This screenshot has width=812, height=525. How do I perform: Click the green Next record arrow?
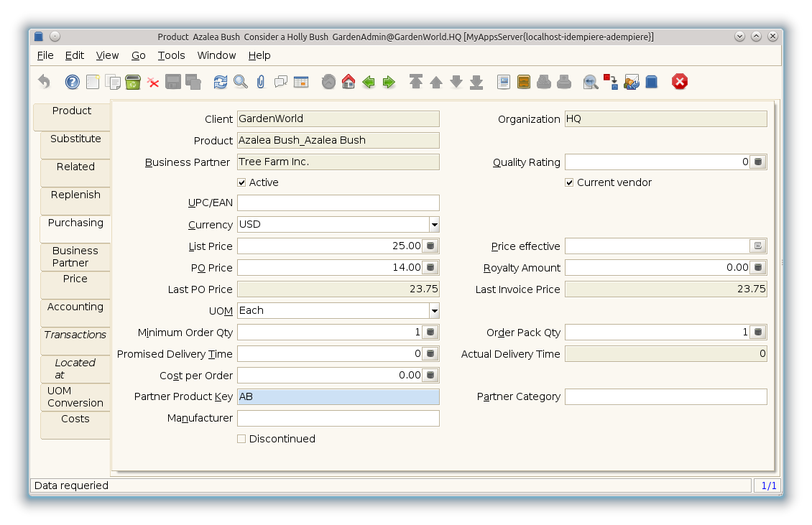389,82
